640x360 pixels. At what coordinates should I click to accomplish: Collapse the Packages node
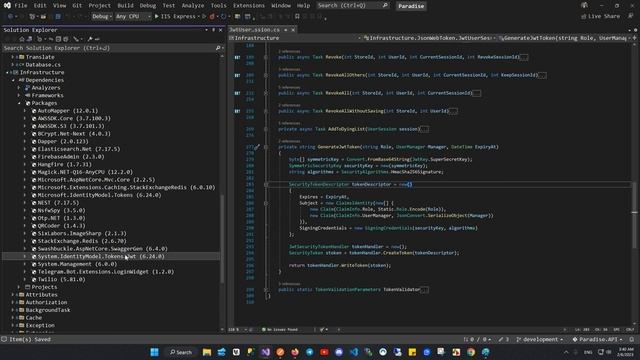pos(19,103)
